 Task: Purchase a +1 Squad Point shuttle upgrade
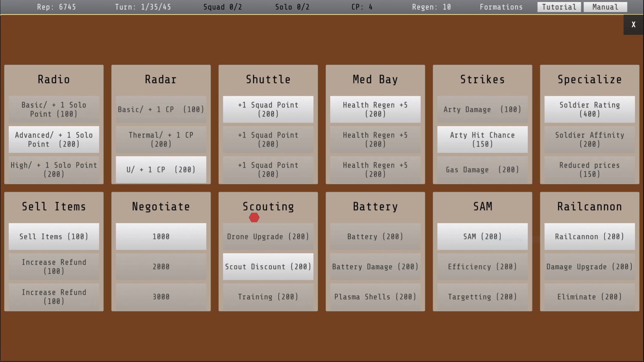pos(268,109)
